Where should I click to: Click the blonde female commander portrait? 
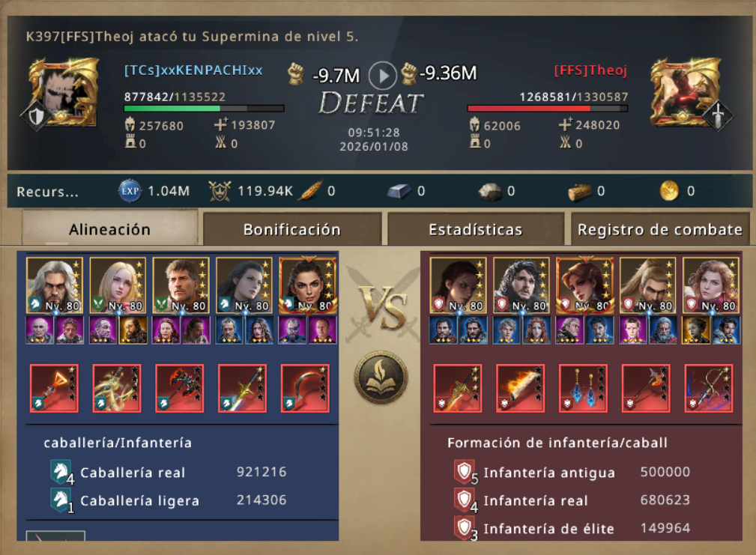(118, 285)
